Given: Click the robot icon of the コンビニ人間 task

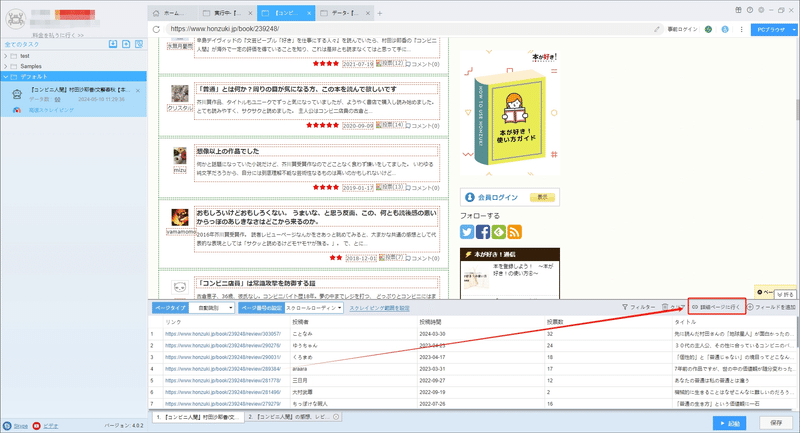Looking at the screenshot, I should click(17, 94).
